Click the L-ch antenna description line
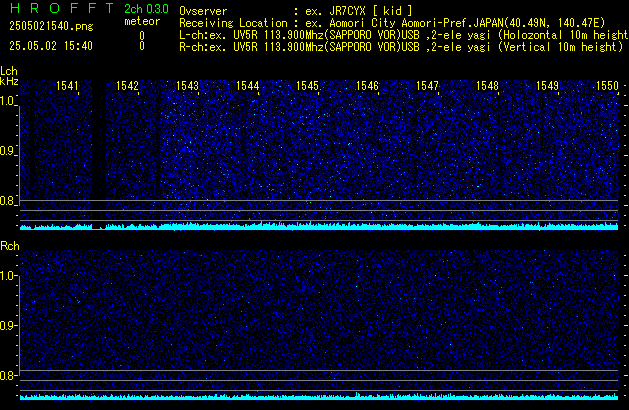 tap(404, 35)
